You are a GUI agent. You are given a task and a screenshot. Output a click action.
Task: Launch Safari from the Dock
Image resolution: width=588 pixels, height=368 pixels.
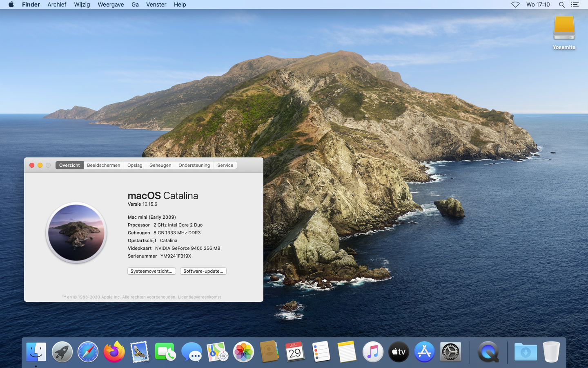tap(88, 352)
